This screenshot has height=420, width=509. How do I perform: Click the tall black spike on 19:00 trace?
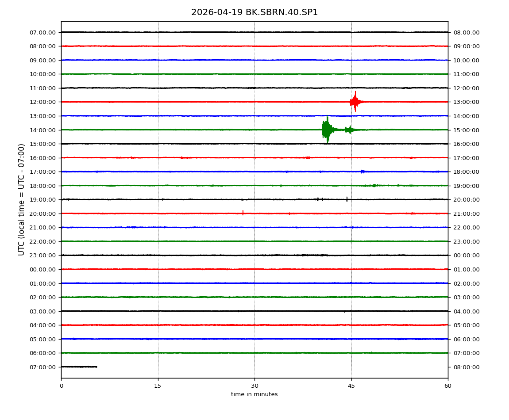coord(347,199)
